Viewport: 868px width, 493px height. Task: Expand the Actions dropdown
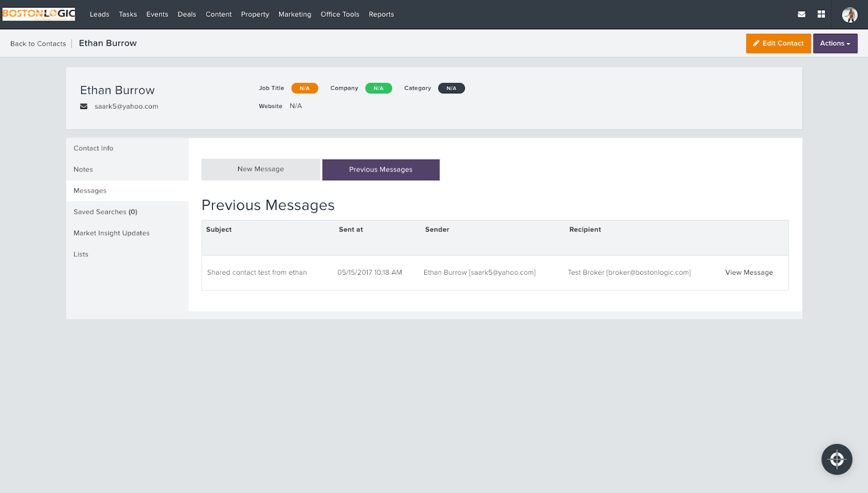[x=835, y=43]
